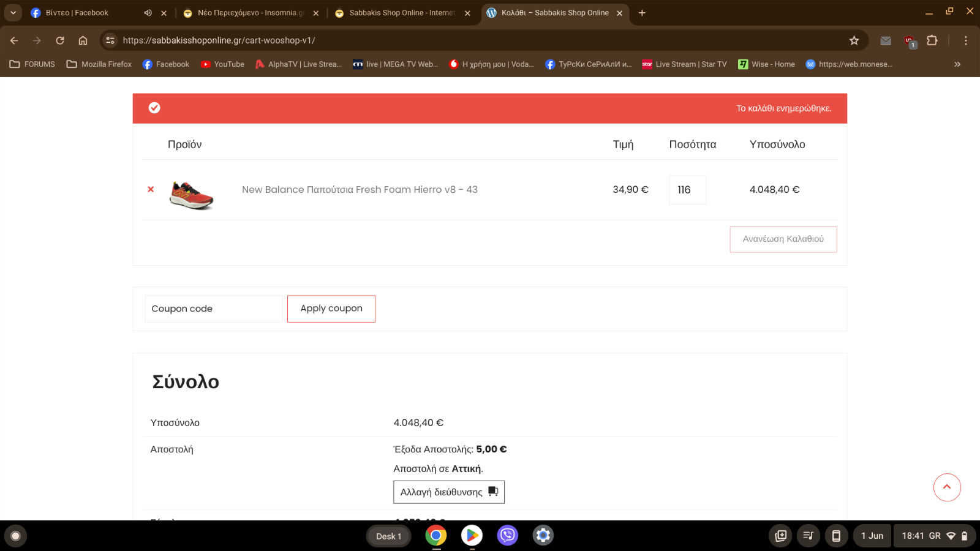Open the extensions puzzle menu
This screenshot has height=551, width=980.
tap(932, 40)
